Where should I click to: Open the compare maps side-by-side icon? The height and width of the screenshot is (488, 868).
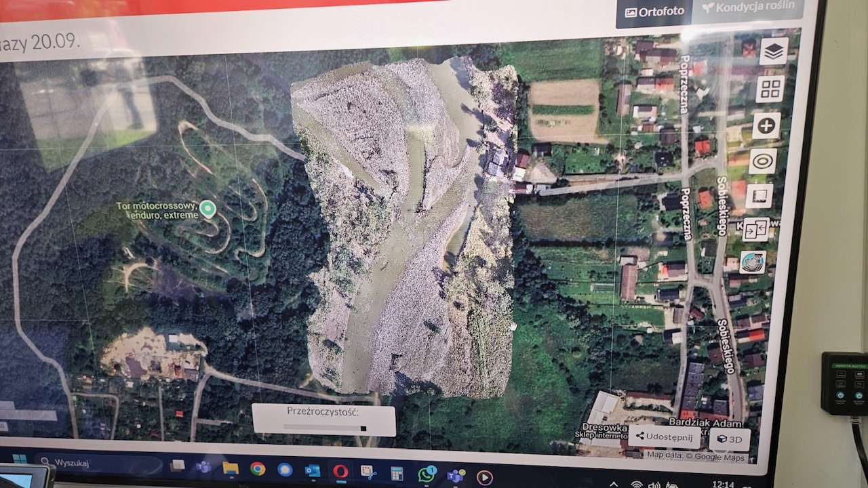tap(755, 229)
